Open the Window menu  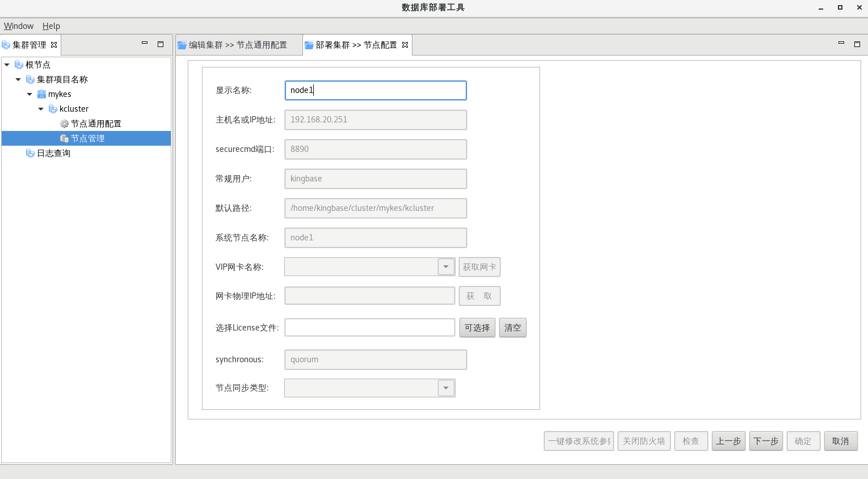[x=19, y=26]
